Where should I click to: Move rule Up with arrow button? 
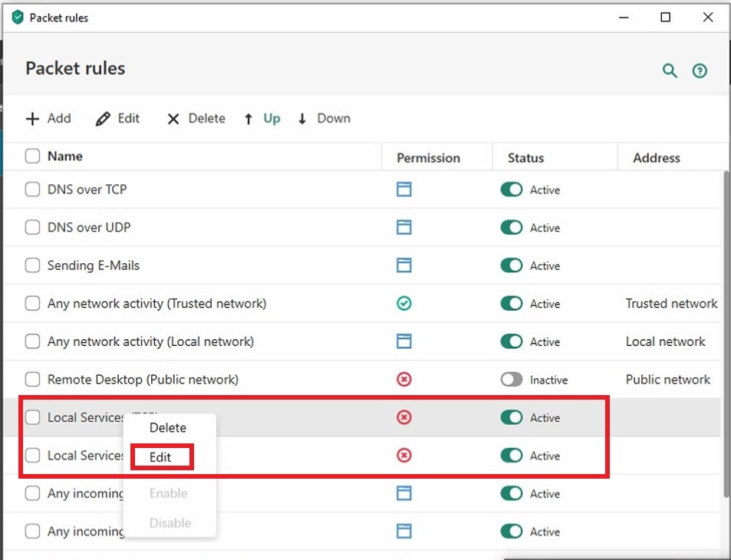point(262,118)
